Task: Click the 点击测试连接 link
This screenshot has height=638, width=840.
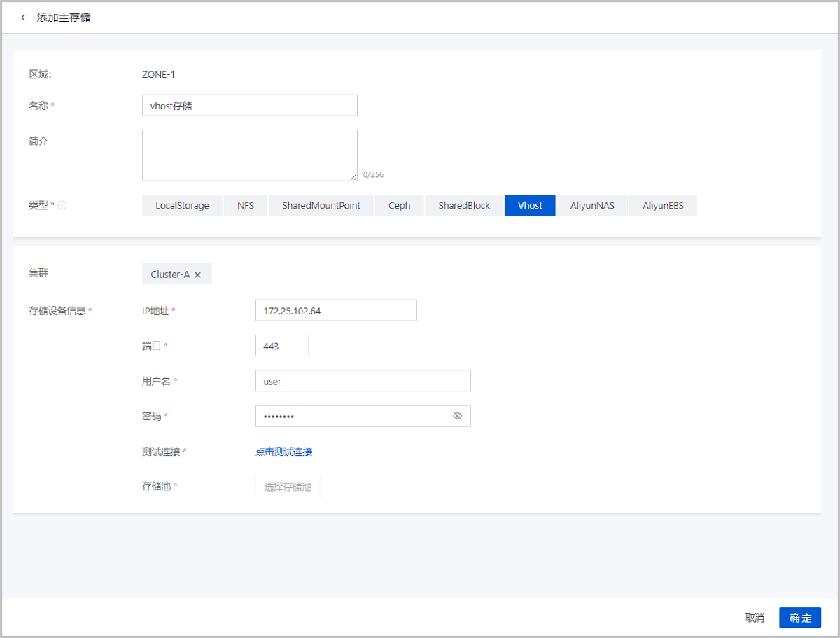Action: tap(283, 452)
